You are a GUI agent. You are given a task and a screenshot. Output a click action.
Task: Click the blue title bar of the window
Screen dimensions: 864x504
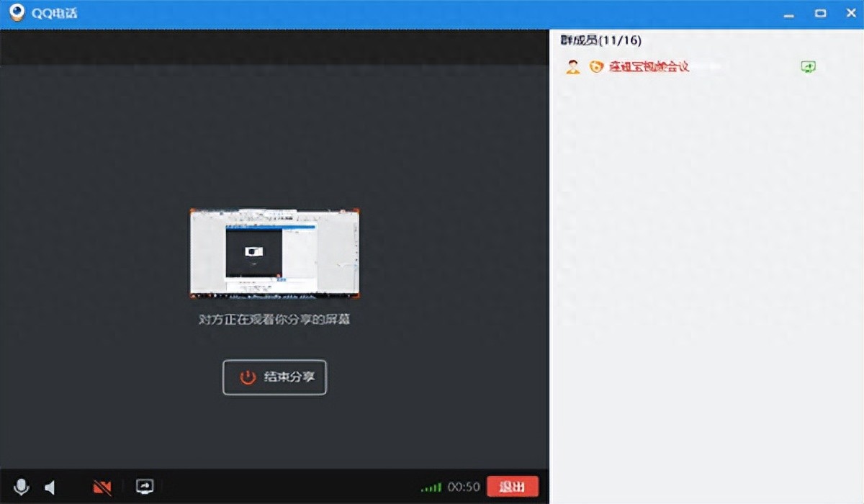coord(360,12)
